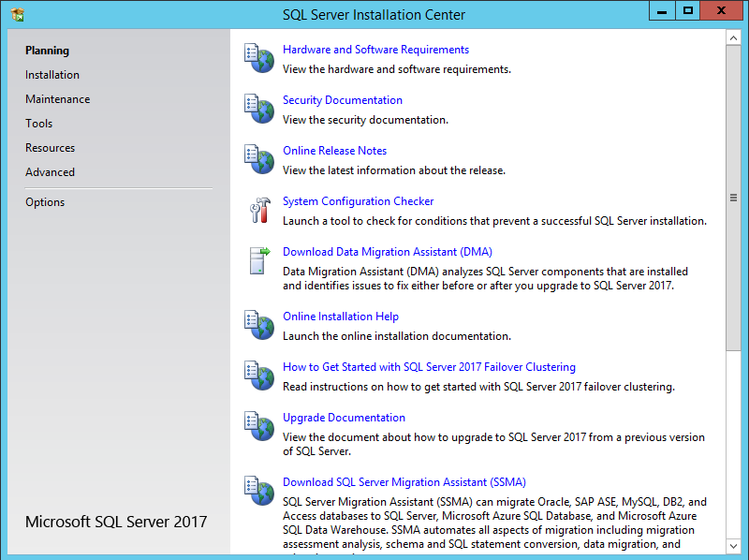749x560 pixels.
Task: Click the SSMA download globe icon
Action: [259, 491]
